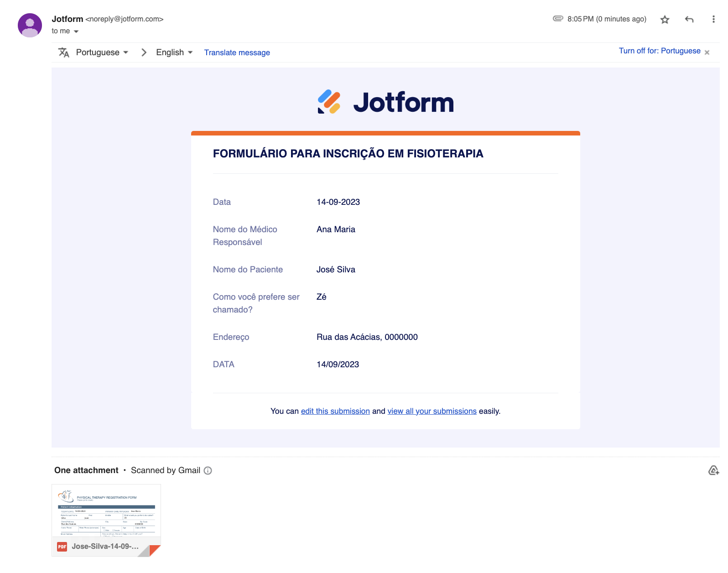Click the doctor name Ana Maria

[336, 229]
